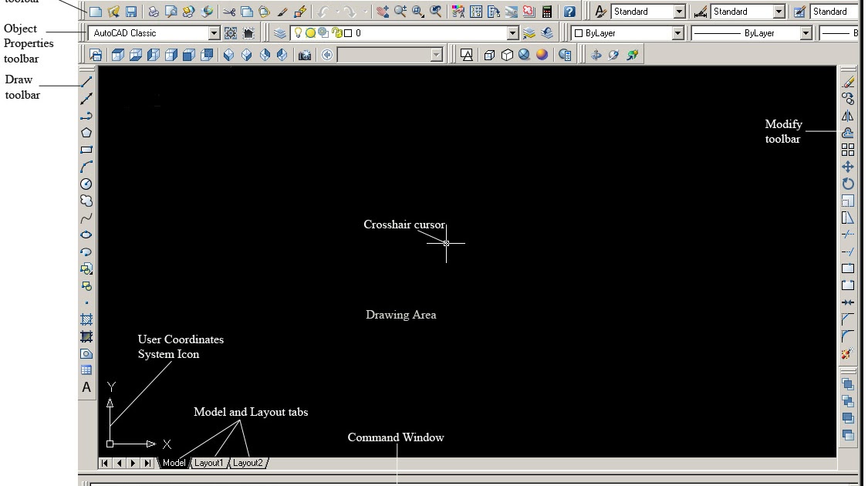868x486 pixels.
Task: Open the AutoCAD Classic workspace dropdown
Action: (x=214, y=33)
